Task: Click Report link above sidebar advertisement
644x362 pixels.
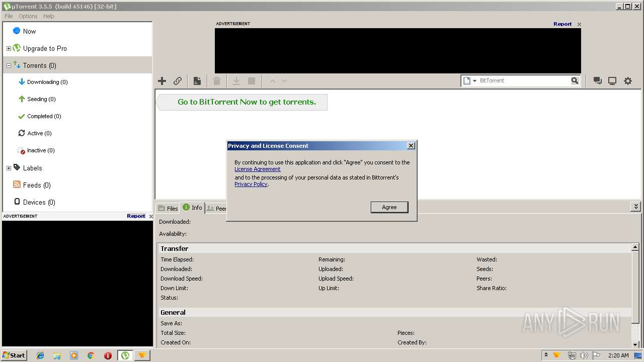Action: coord(136,216)
